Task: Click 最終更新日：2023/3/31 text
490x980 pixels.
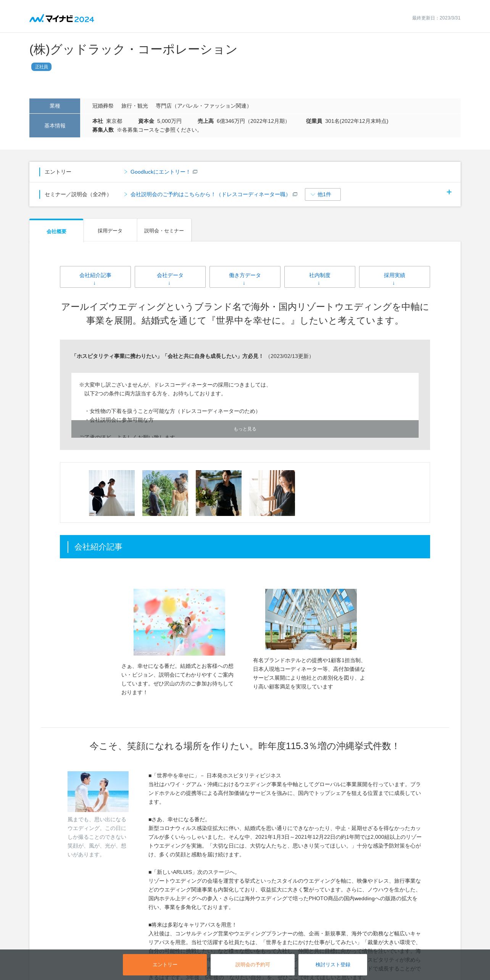Action: (436, 18)
